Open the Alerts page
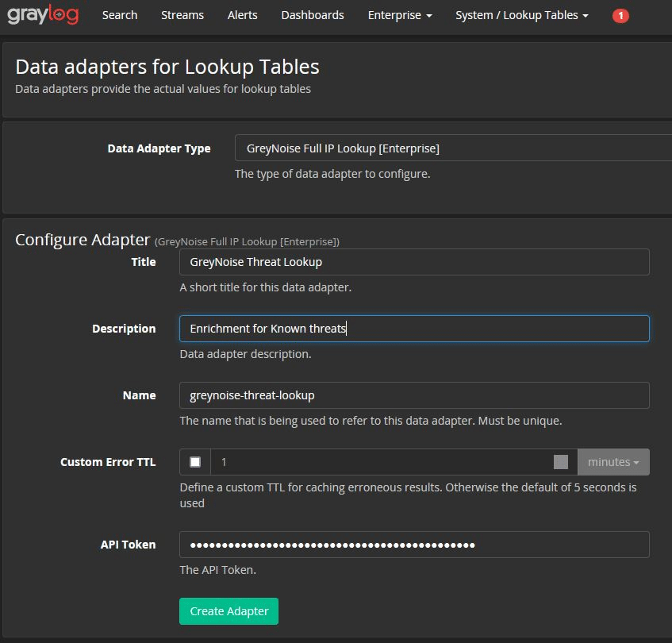672x643 pixels. tap(242, 14)
